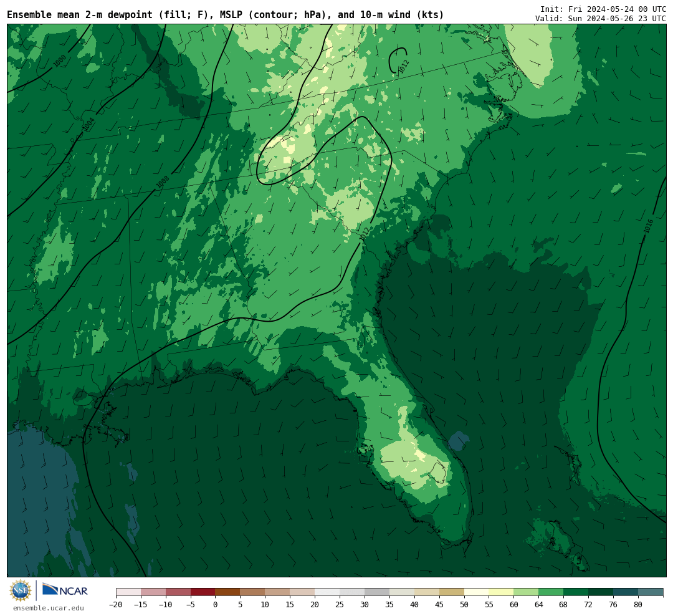The image size is (673, 616).
Task: Click the 1004 contour label
Action: pyautogui.click(x=88, y=124)
